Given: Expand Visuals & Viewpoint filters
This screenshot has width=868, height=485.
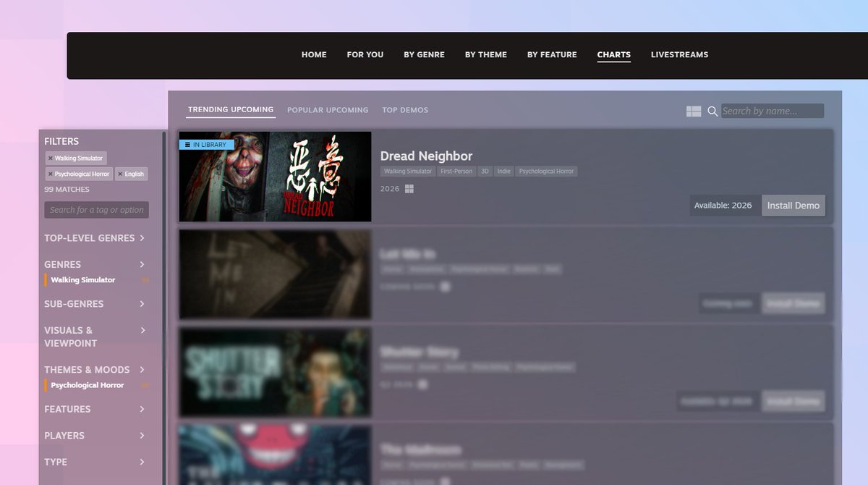Looking at the screenshot, I should (x=95, y=337).
